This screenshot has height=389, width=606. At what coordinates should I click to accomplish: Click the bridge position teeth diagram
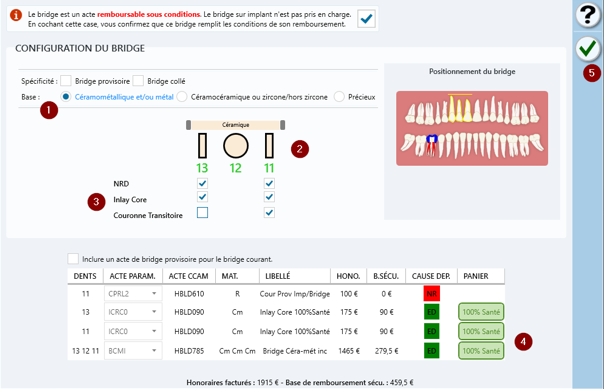coord(472,128)
